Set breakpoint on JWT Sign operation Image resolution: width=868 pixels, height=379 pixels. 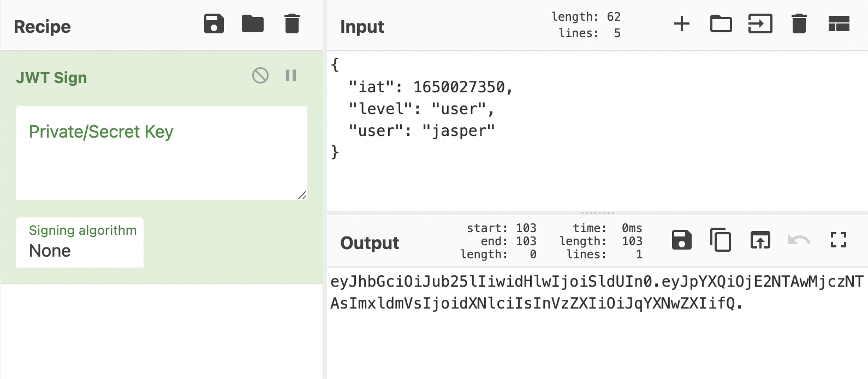point(291,75)
